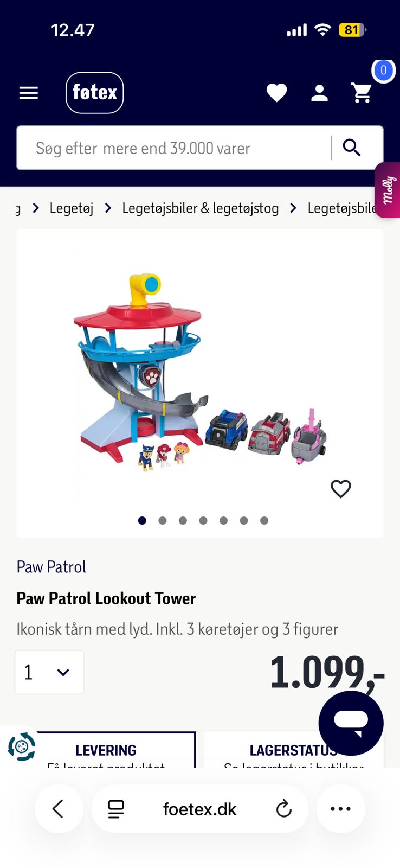Add product to wishlist via heart outline
The image size is (400, 868).
341,489
